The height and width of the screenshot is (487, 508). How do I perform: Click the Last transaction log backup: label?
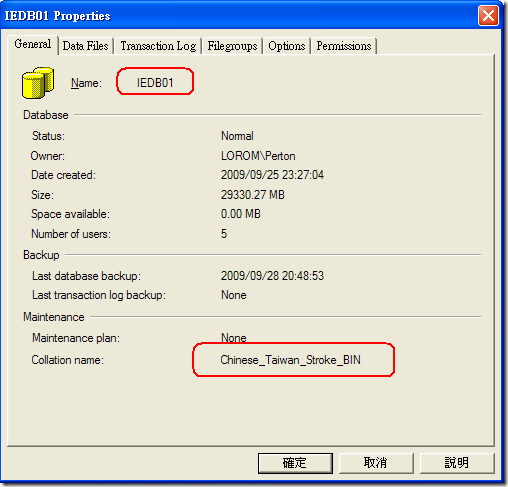tap(99, 295)
